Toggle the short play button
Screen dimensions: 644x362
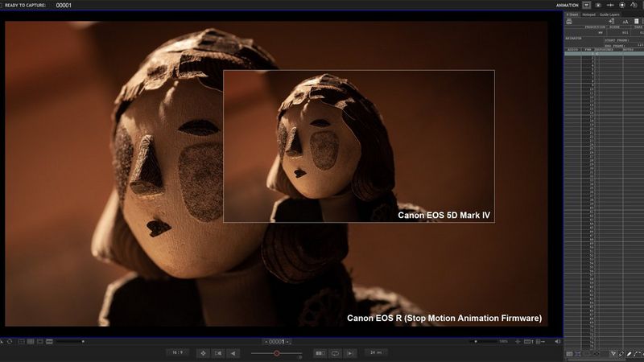click(x=320, y=352)
